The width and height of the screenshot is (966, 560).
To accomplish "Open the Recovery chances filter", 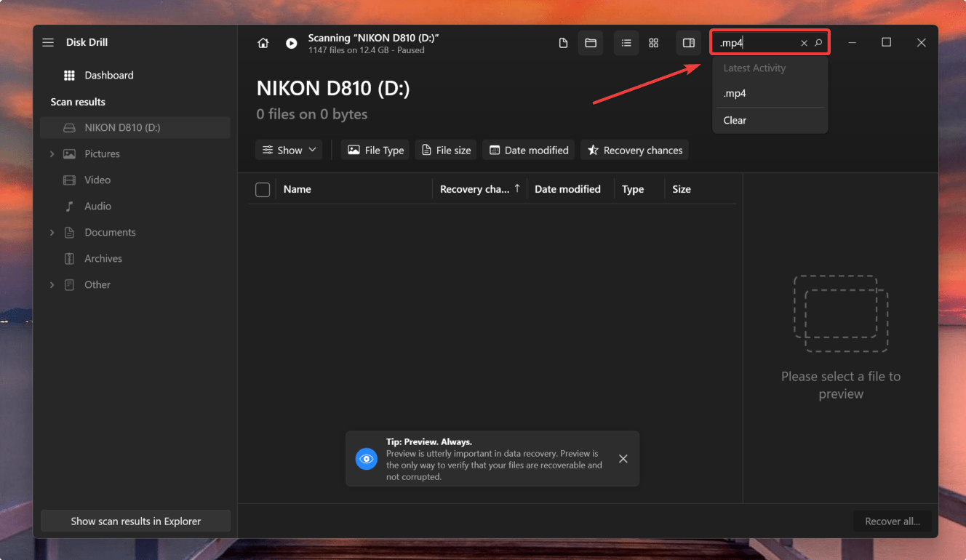I will (634, 150).
